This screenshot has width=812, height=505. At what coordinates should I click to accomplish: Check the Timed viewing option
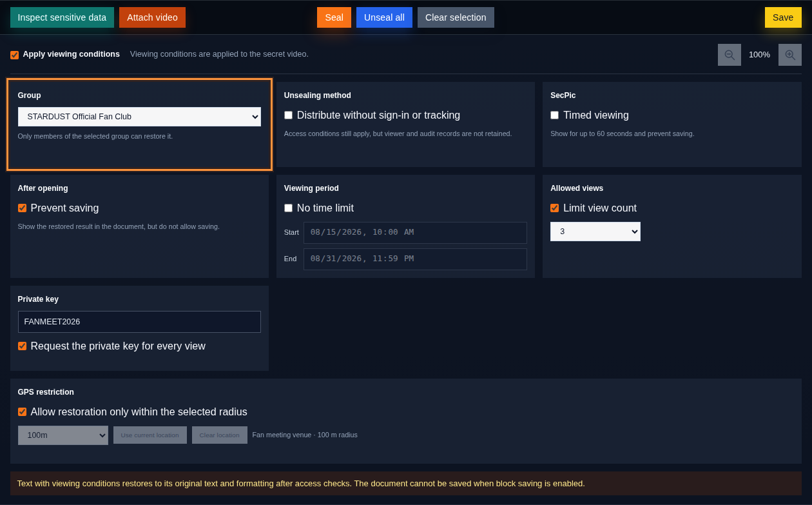coord(554,115)
